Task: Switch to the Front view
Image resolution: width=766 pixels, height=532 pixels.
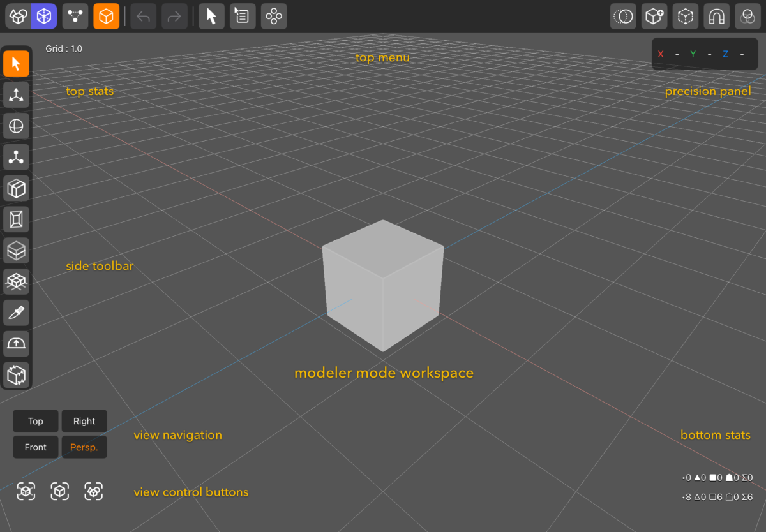Action: point(36,447)
